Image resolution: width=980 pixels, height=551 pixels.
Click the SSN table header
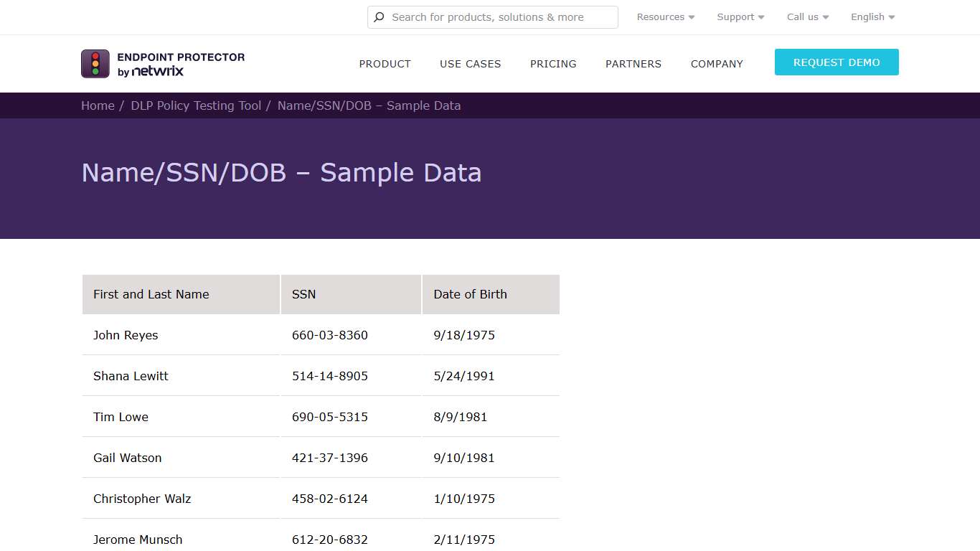click(303, 294)
